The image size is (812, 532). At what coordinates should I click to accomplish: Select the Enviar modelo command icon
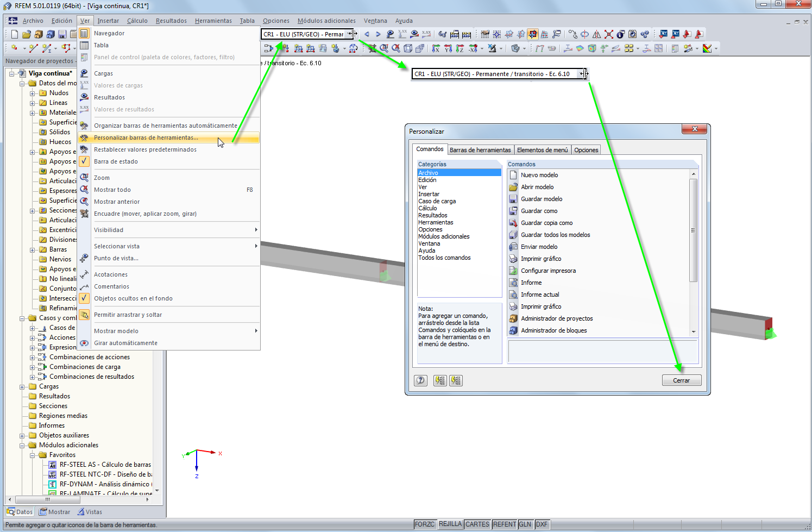coord(513,247)
